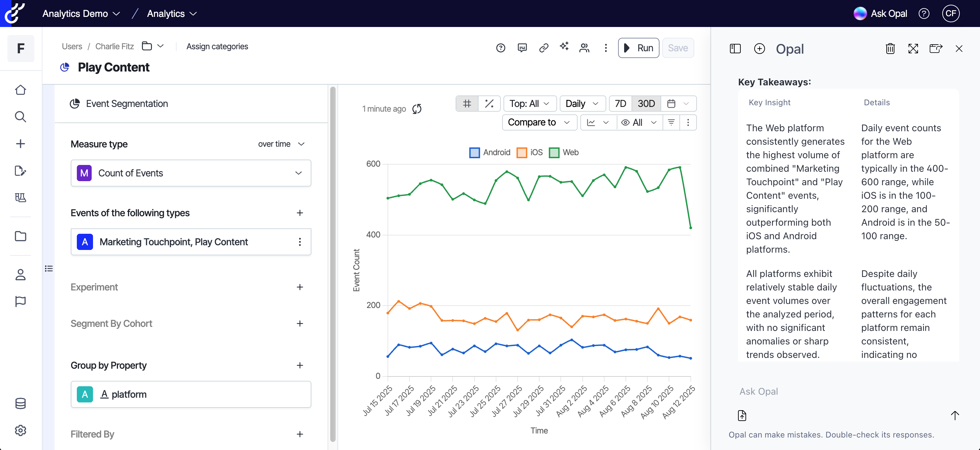Open the Analytics section menu
Screen dimensions: 980x450
point(172,14)
